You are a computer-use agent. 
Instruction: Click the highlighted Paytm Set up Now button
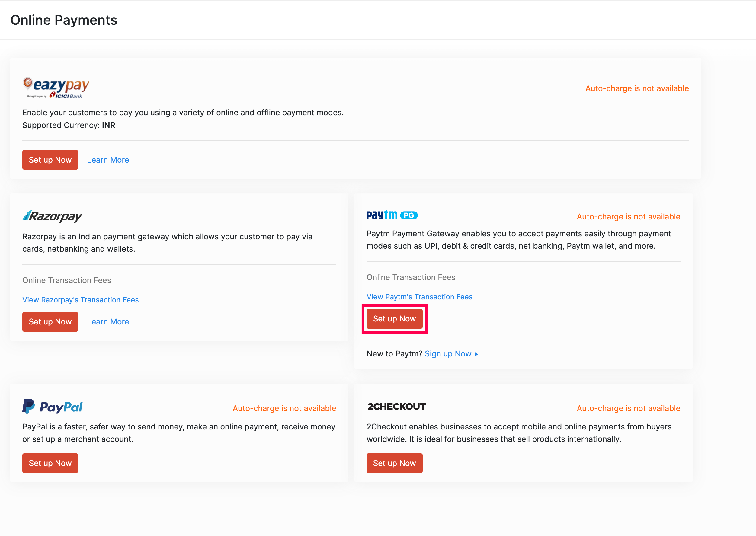[x=394, y=318]
